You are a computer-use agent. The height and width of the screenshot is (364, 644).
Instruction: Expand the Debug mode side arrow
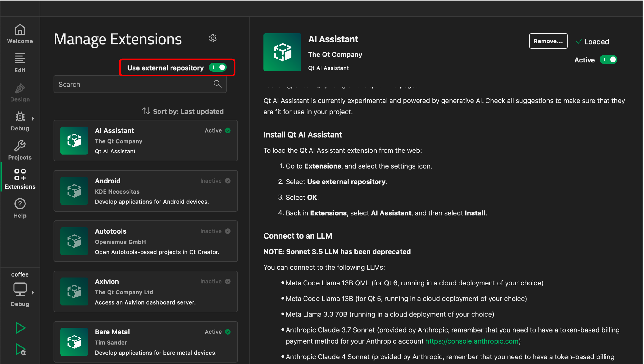coord(33,119)
